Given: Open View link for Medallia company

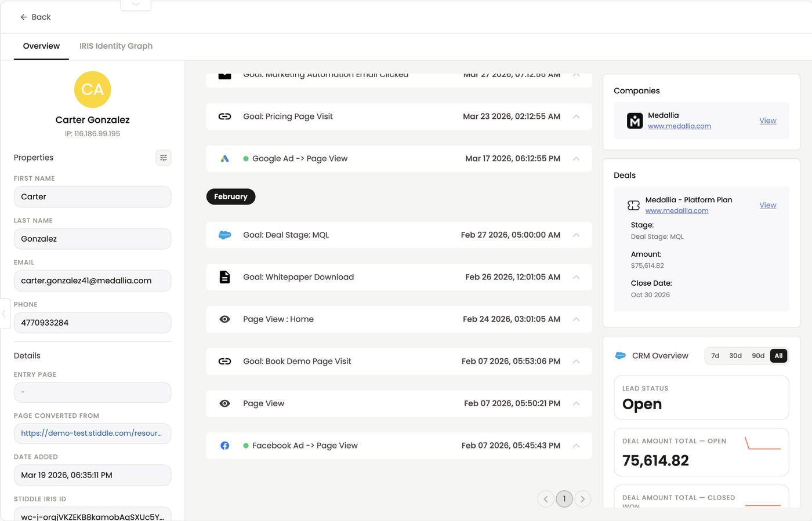Looking at the screenshot, I should [768, 121].
